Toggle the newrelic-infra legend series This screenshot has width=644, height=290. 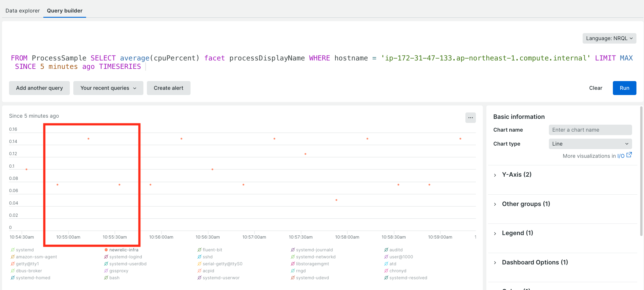(121, 250)
